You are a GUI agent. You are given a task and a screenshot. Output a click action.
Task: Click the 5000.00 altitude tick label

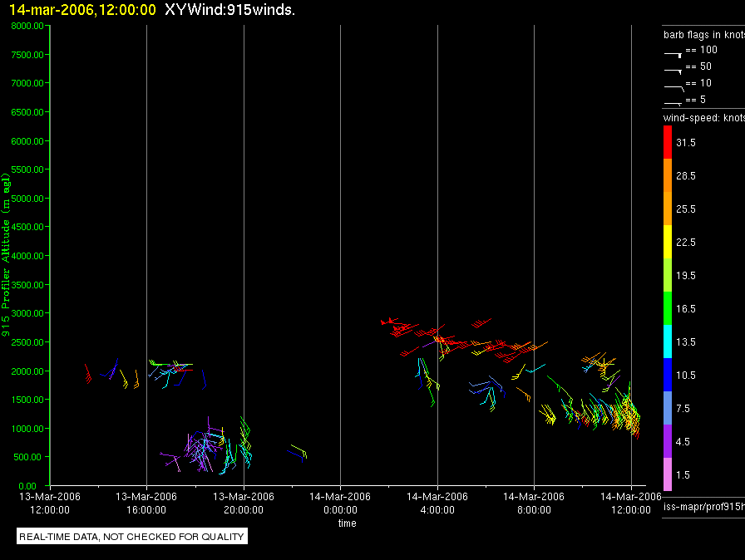click(27, 199)
